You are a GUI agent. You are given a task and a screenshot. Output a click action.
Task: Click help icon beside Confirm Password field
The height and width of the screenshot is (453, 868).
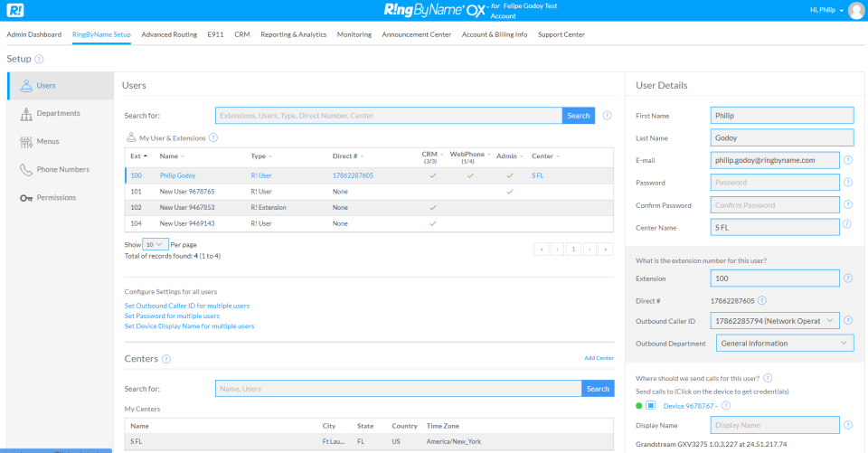tap(847, 204)
